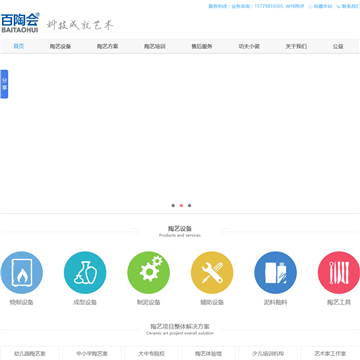Open the wrench tools 辅助设备 icon
Screen dimensions: 360x360
212,272
